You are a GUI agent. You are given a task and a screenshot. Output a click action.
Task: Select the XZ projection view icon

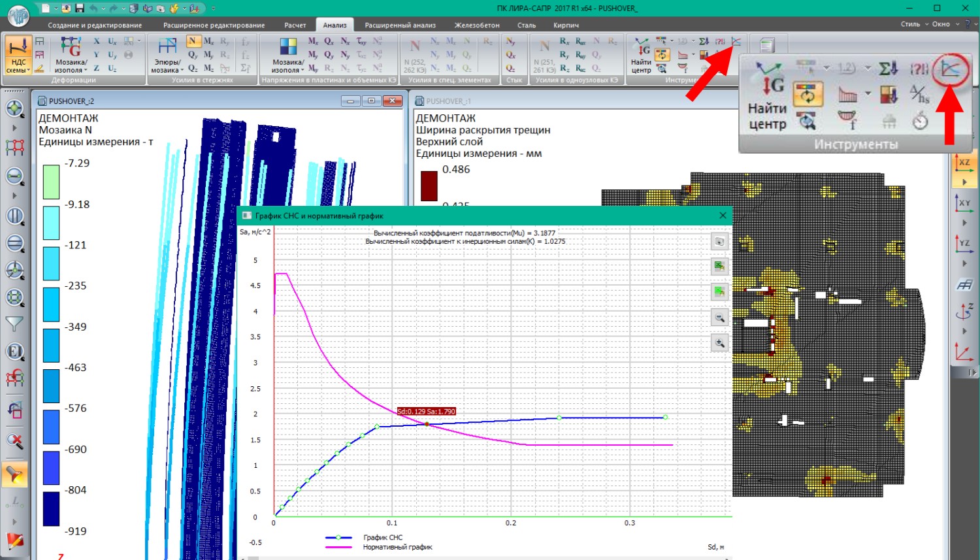[964, 163]
